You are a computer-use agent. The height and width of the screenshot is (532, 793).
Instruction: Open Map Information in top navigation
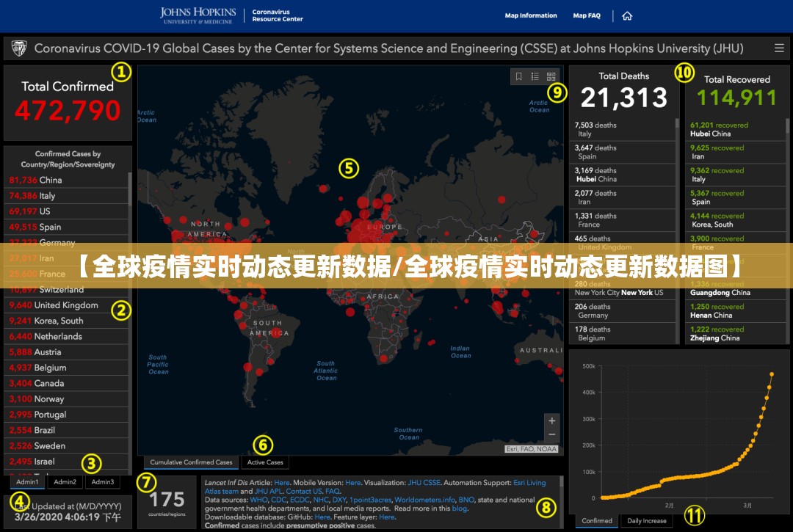pyautogui.click(x=531, y=15)
